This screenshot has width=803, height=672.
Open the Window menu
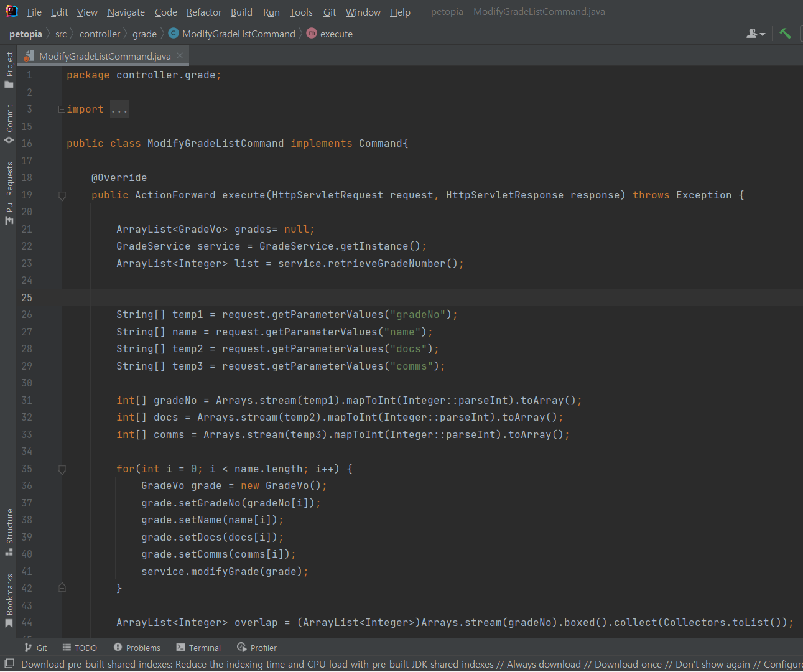(x=363, y=12)
